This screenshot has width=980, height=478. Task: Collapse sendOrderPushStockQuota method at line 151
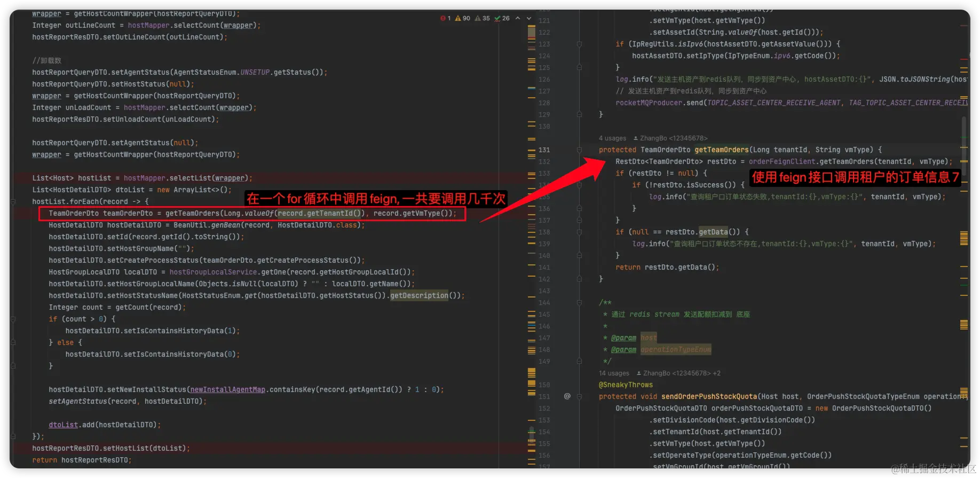click(x=579, y=396)
